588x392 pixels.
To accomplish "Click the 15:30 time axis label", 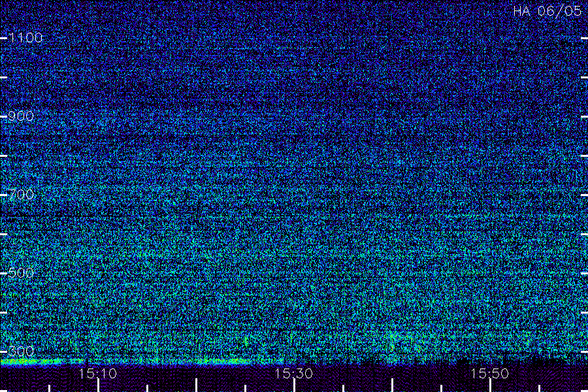I will click(293, 374).
